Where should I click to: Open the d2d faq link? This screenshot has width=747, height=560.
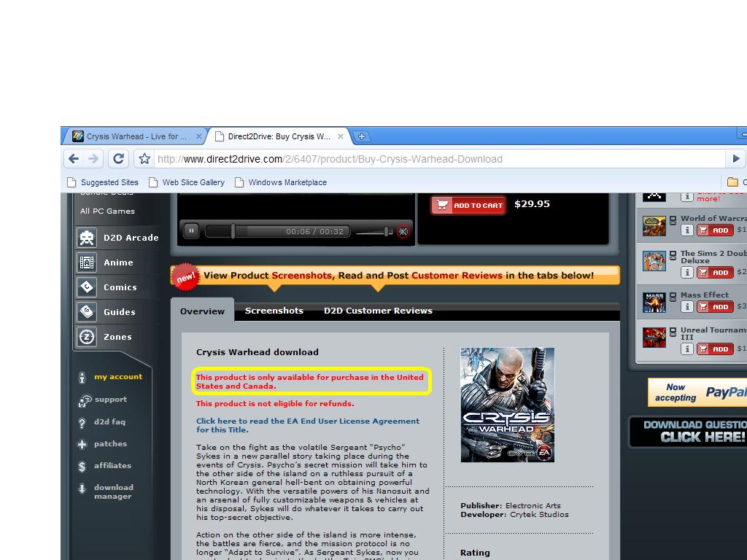pos(109,421)
